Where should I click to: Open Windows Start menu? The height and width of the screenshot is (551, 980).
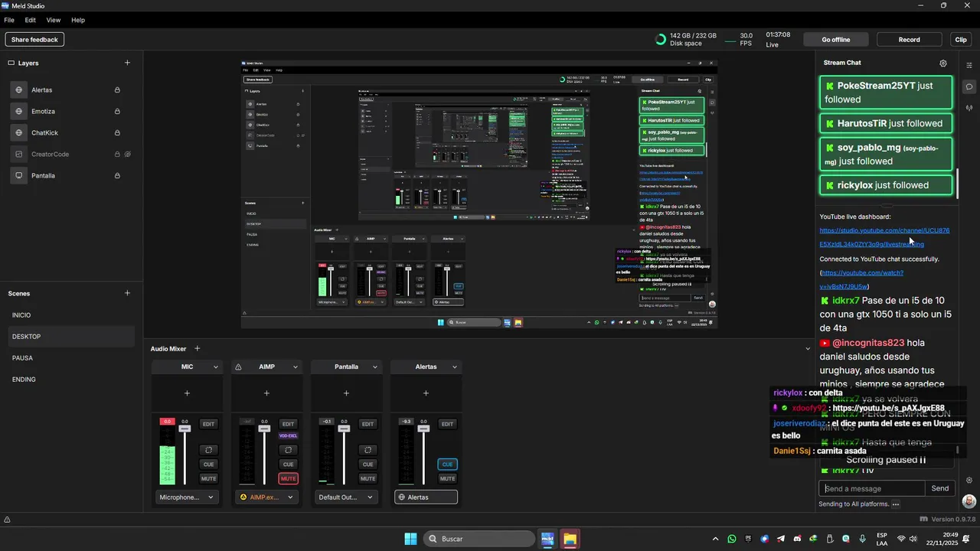(410, 539)
